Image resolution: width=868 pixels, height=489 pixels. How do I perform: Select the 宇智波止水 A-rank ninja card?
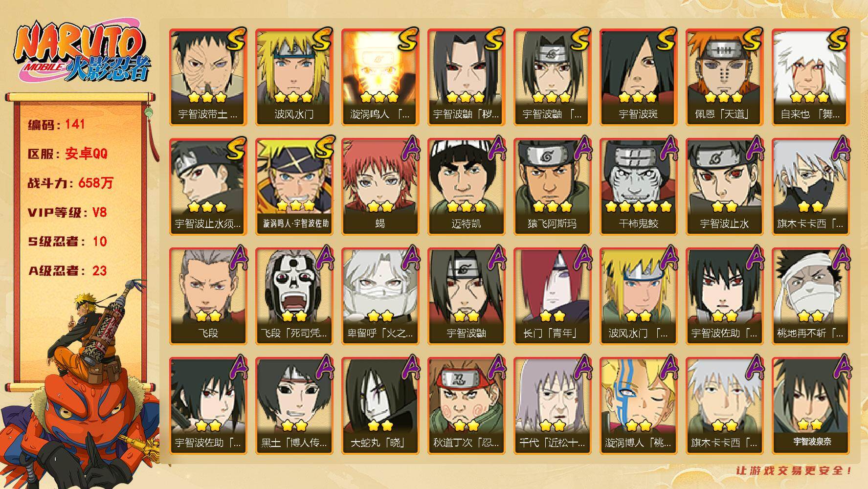point(724,186)
